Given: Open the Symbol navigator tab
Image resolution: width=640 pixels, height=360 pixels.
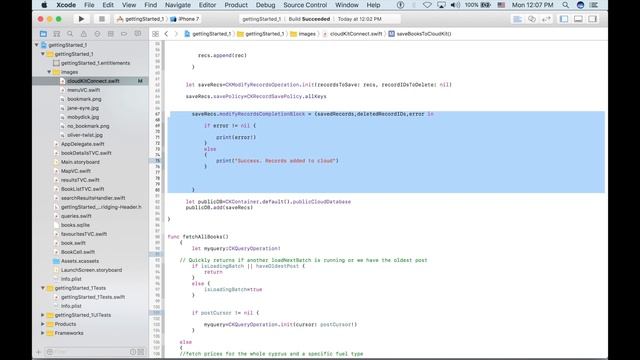Looking at the screenshot, I should click(x=57, y=34).
